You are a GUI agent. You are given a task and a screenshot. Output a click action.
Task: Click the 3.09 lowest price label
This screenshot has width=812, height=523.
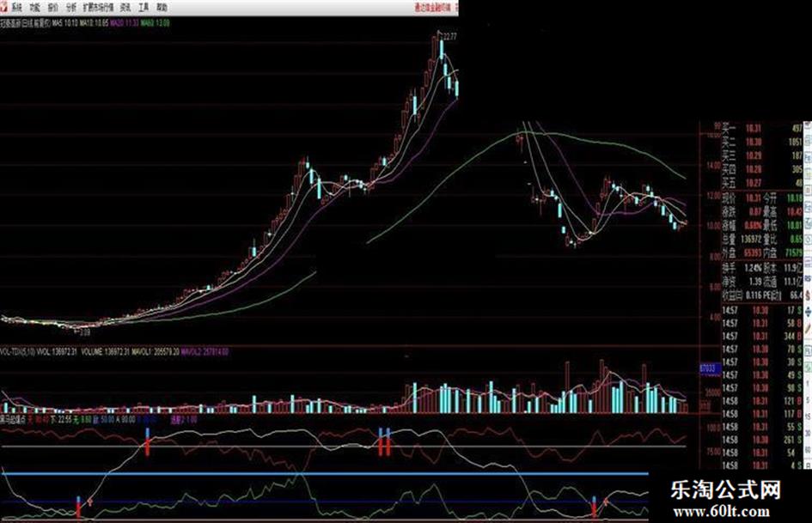click(84, 332)
